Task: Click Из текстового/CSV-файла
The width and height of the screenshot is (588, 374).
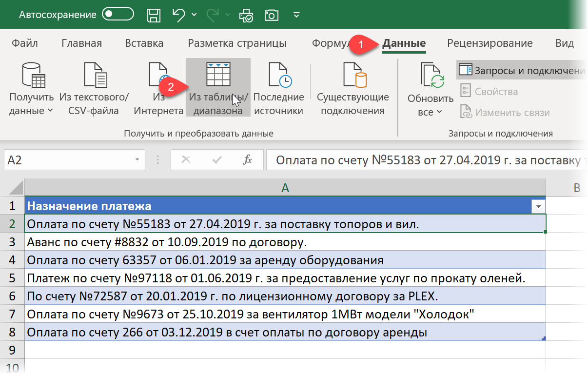Action: point(94,88)
